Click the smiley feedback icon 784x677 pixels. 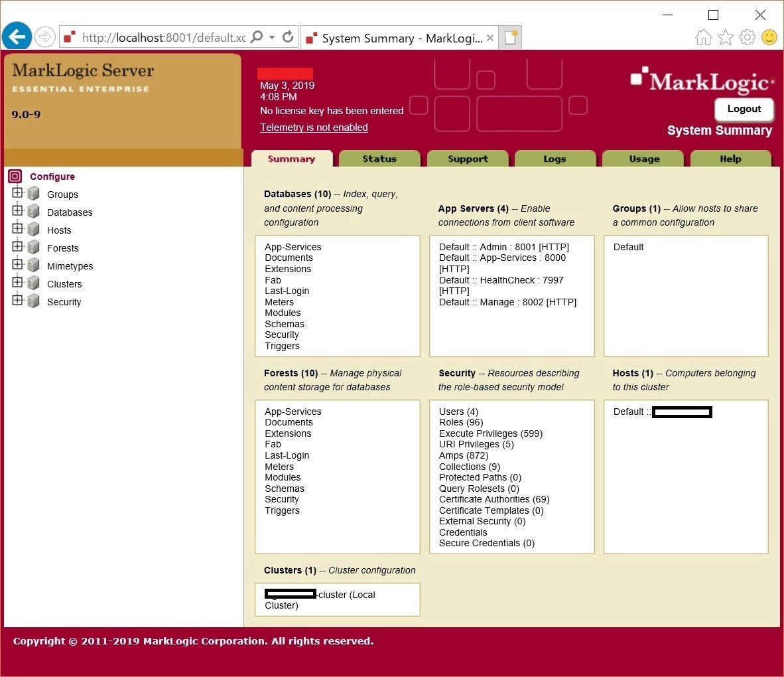pos(769,38)
